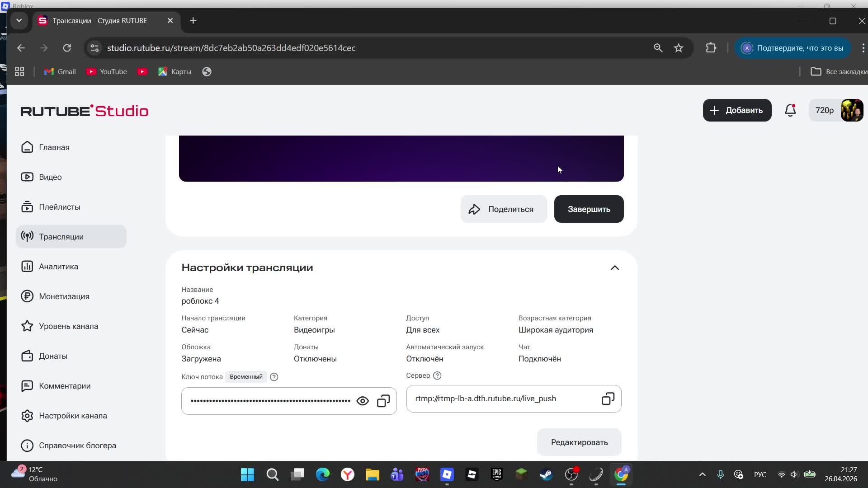Open tab search dropdown in Chrome

(x=19, y=21)
